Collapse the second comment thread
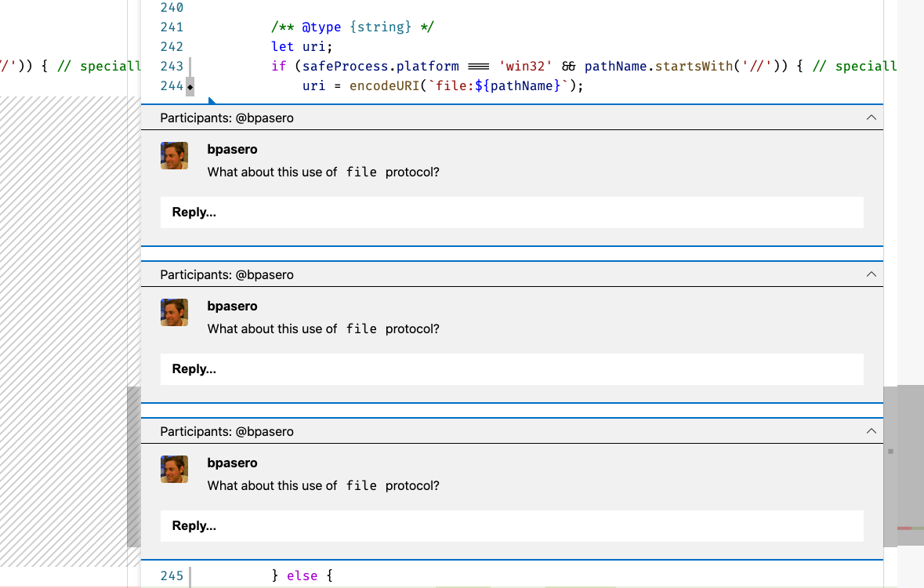The height and width of the screenshot is (588, 924). pos(871,274)
